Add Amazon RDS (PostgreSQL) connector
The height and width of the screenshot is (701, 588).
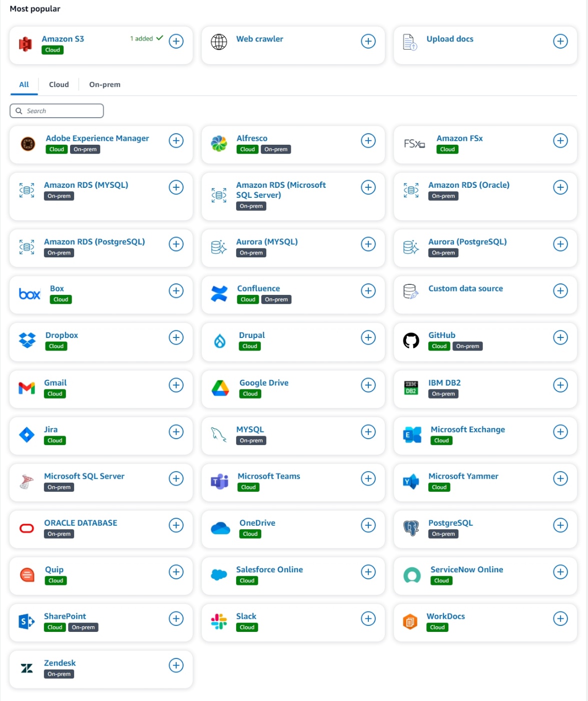(176, 244)
